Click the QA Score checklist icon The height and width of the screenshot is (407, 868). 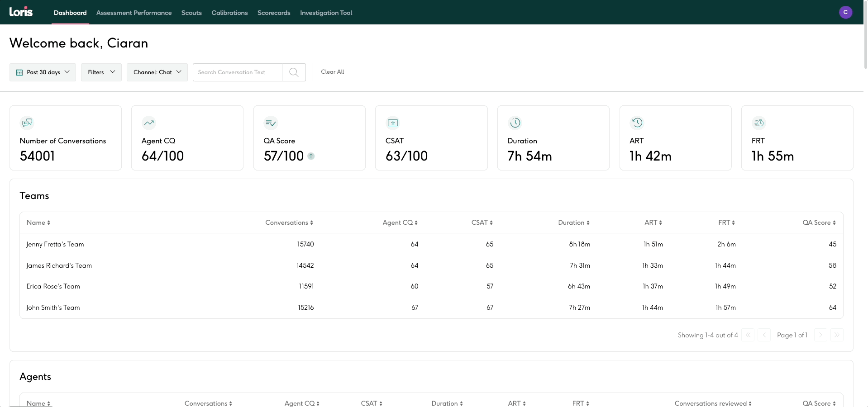[271, 123]
